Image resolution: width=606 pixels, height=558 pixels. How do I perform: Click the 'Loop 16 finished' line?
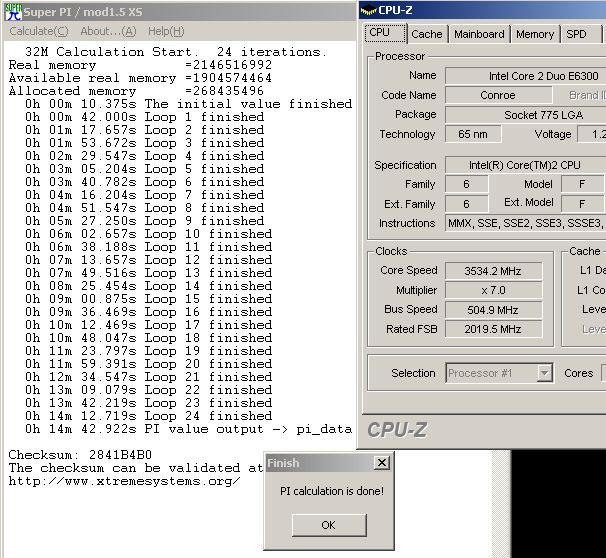[148, 312]
